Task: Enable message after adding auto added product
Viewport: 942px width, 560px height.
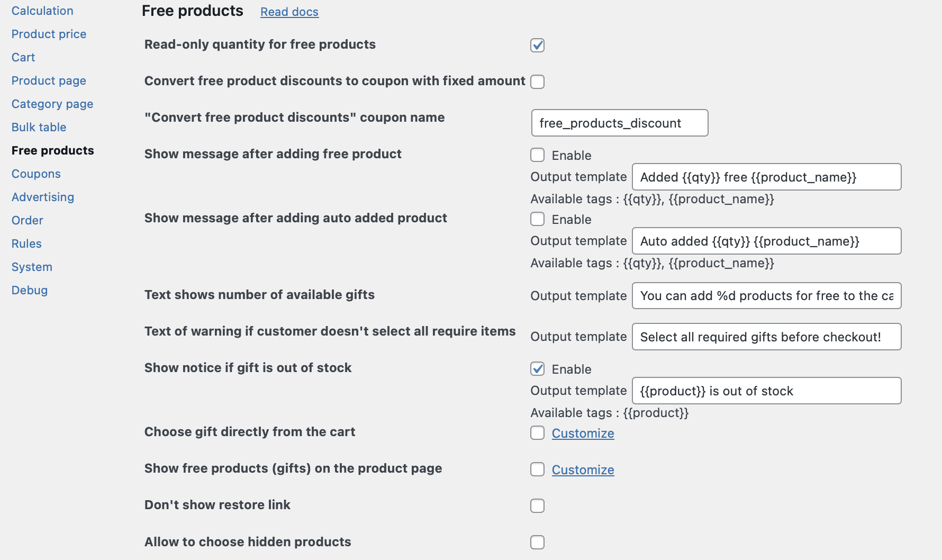Action: click(x=537, y=219)
